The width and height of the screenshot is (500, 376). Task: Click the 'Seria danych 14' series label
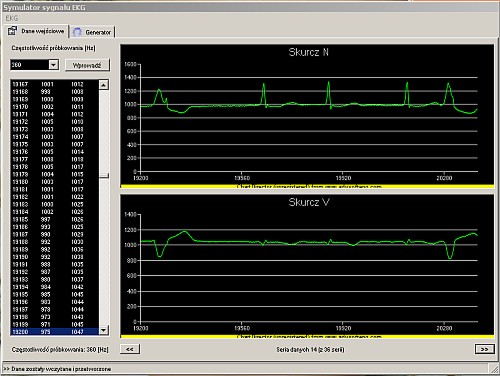(x=310, y=349)
